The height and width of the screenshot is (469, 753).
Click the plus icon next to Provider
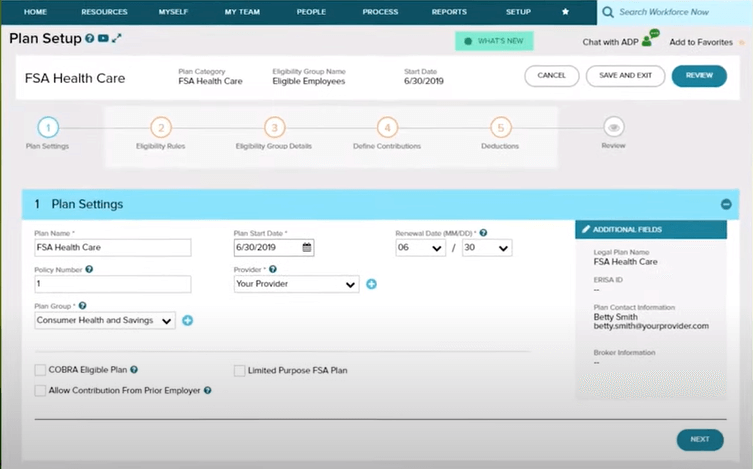point(371,284)
